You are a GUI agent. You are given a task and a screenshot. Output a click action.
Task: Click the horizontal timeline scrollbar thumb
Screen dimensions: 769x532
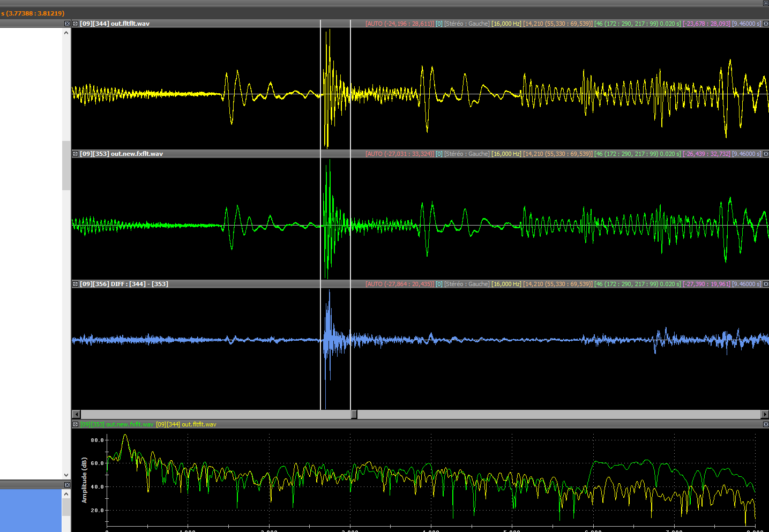[354, 414]
